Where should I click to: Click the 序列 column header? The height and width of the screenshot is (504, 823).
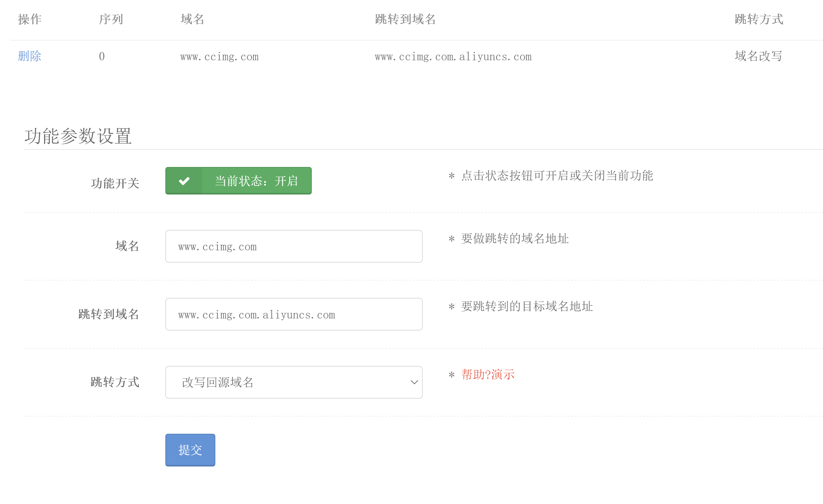[111, 19]
